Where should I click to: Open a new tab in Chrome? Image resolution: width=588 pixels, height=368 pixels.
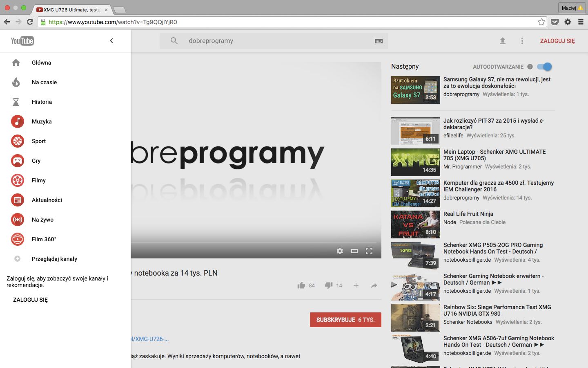pos(119,9)
